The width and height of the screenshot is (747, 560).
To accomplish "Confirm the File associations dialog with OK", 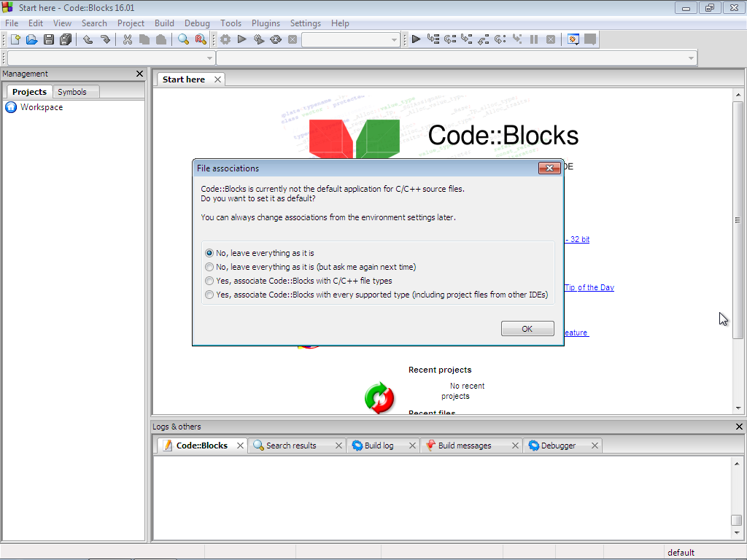I will click(x=527, y=329).
